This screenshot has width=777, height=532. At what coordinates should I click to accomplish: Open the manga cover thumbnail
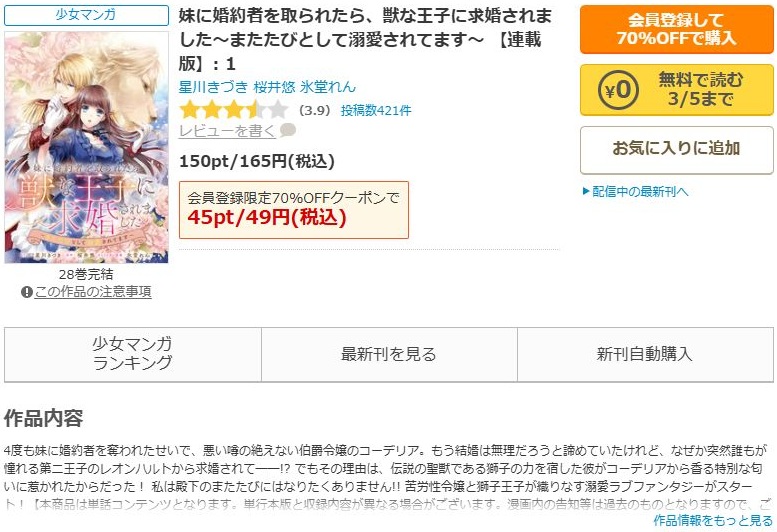(x=86, y=147)
